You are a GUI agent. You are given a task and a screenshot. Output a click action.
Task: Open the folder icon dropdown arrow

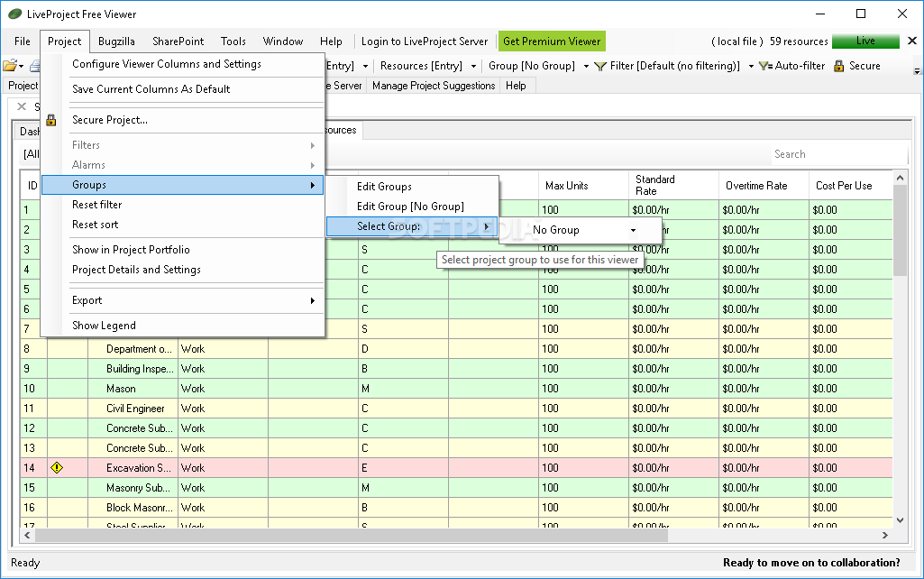[x=22, y=66]
